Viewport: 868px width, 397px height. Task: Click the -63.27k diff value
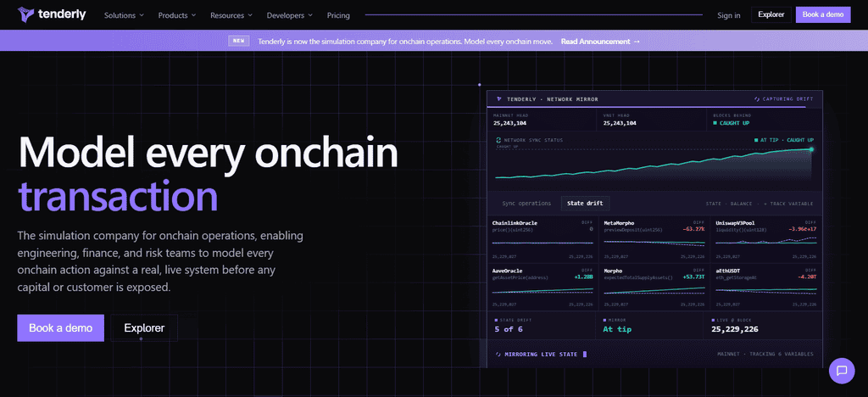693,228
